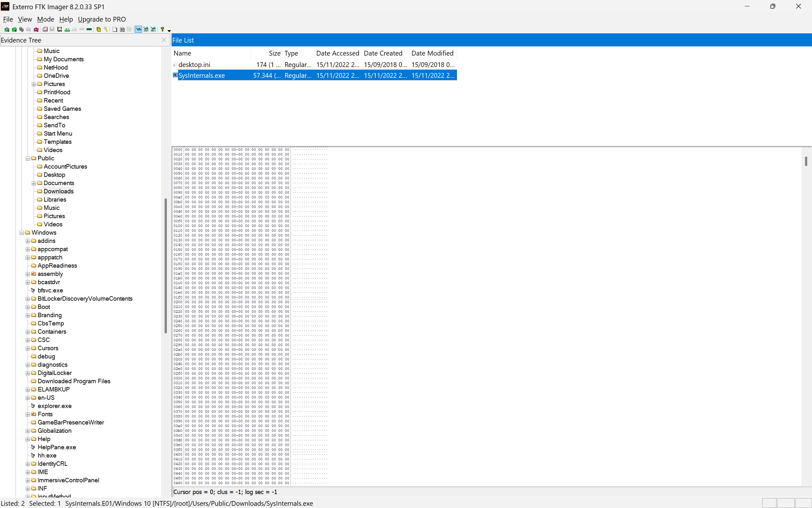Click the Export Logical Image icon

59,30
